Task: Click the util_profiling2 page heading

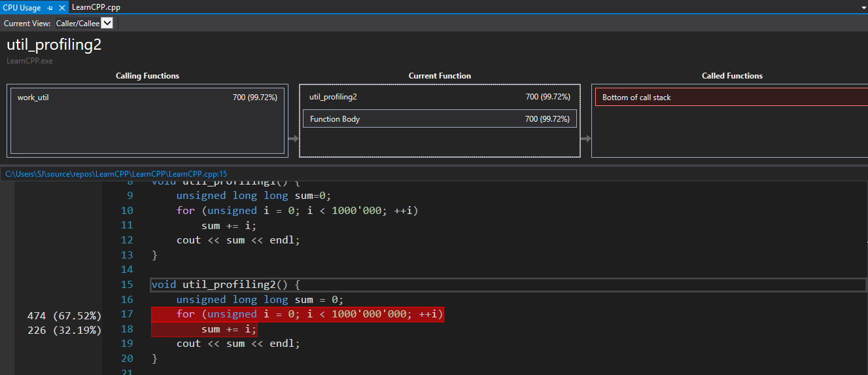Action: click(54, 45)
